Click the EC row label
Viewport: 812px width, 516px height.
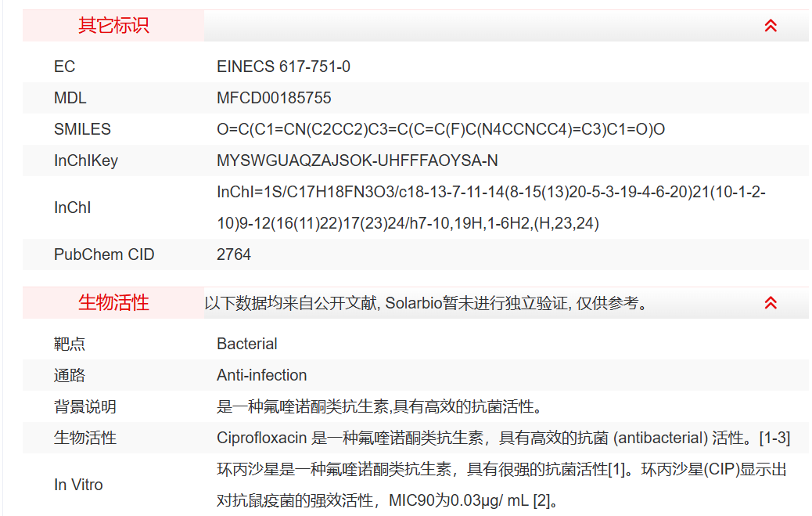64,67
